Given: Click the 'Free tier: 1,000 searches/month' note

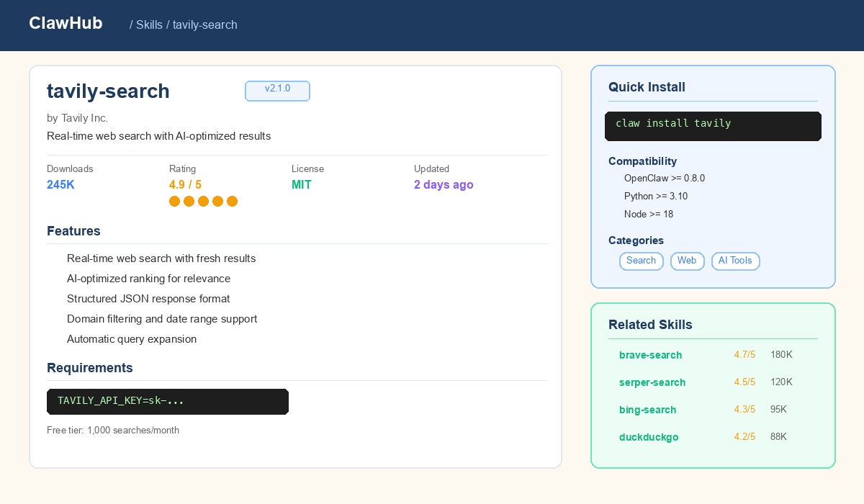Looking at the screenshot, I should (x=113, y=431).
